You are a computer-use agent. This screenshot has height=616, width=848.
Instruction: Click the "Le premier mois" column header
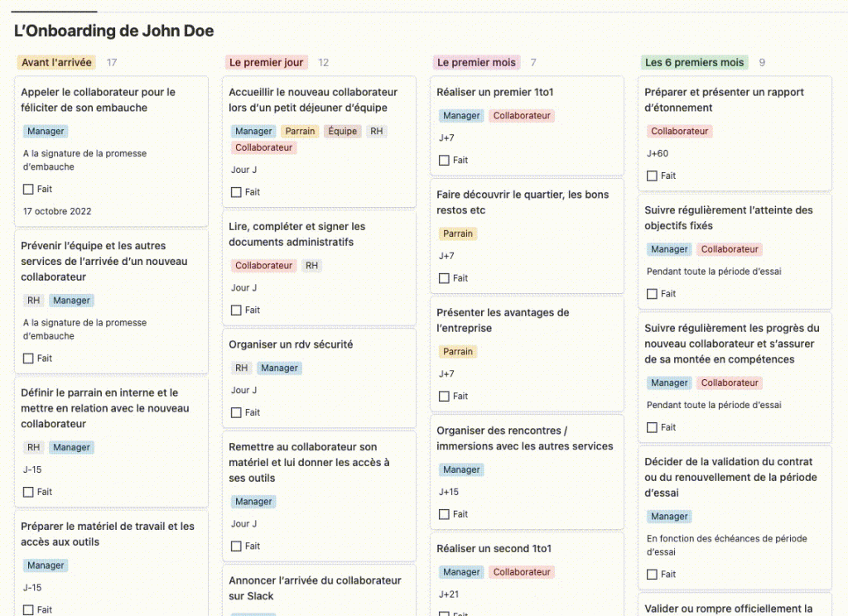pos(476,62)
